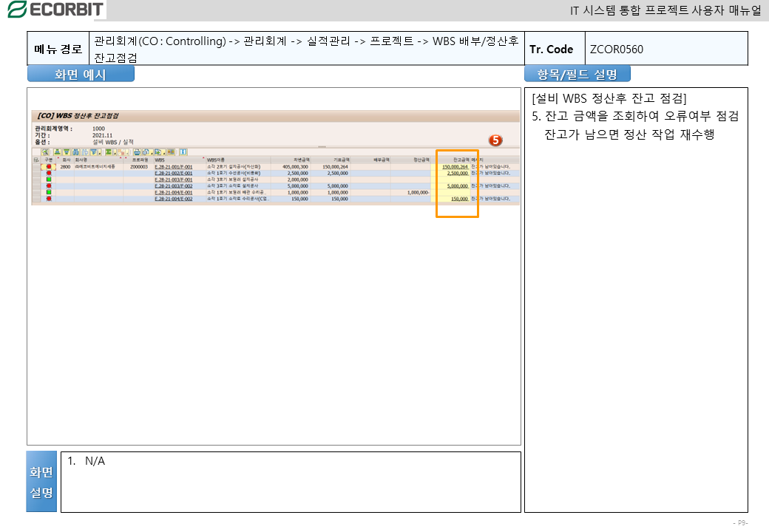Open WBS link E.28-21-004/E-002
Viewport: 769px width, 532px height.
[173, 199]
